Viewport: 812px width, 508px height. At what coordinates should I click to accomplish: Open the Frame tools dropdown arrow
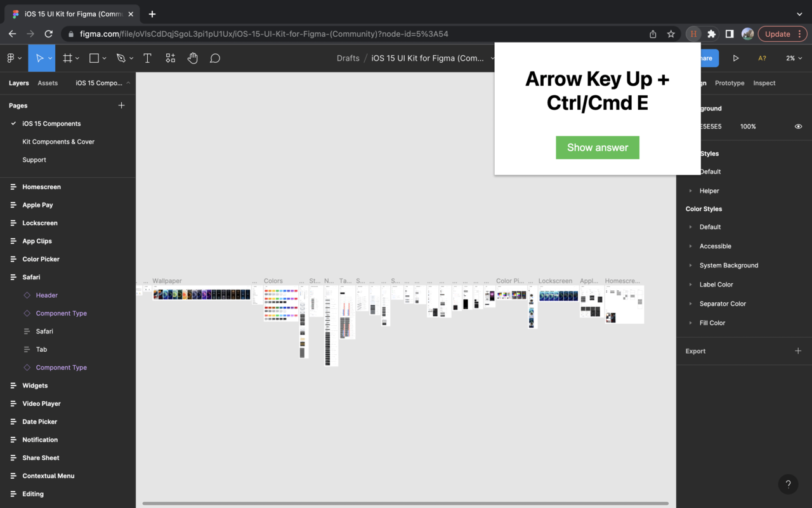click(77, 58)
